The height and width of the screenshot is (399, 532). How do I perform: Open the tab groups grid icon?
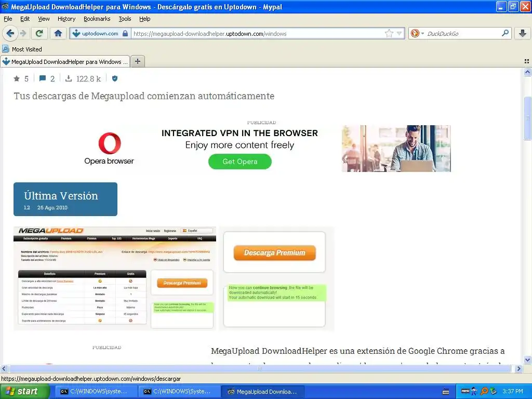pyautogui.click(x=527, y=61)
